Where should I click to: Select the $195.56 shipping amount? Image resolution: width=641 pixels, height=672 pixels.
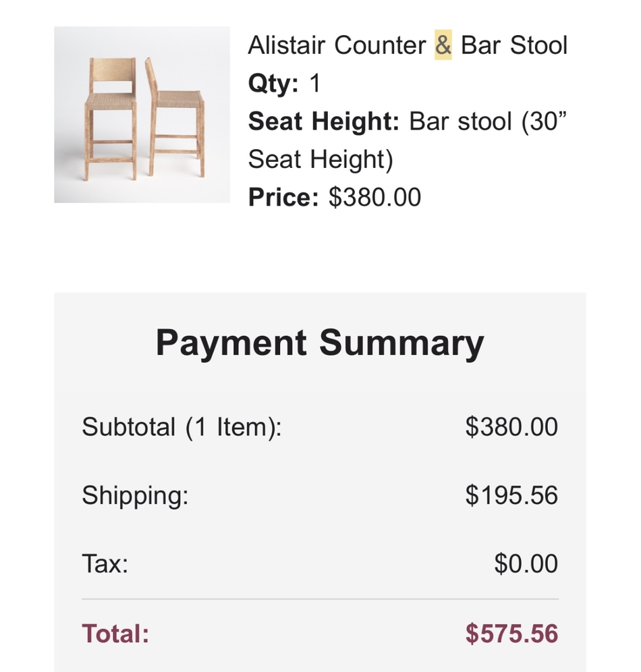[511, 495]
